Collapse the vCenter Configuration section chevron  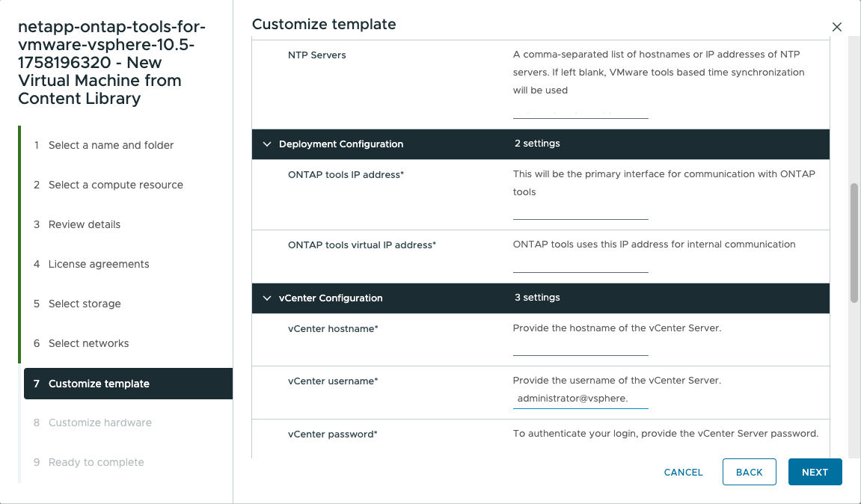click(x=267, y=298)
